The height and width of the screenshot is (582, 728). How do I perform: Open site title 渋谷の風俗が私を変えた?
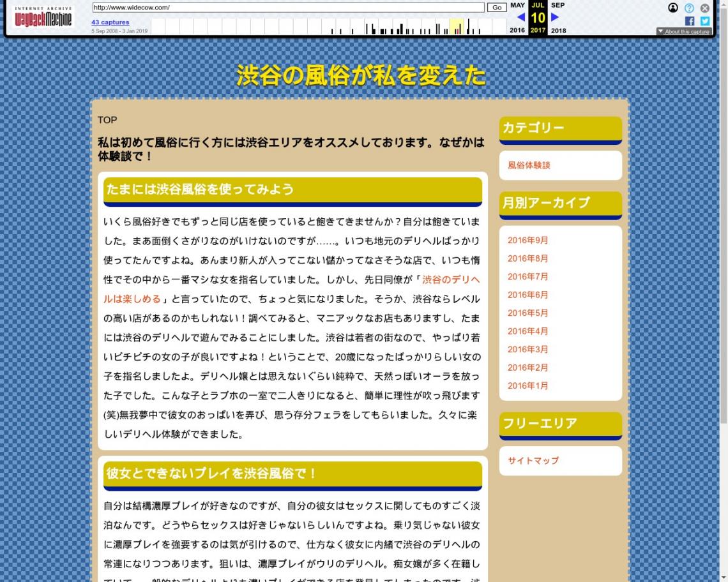(x=361, y=75)
